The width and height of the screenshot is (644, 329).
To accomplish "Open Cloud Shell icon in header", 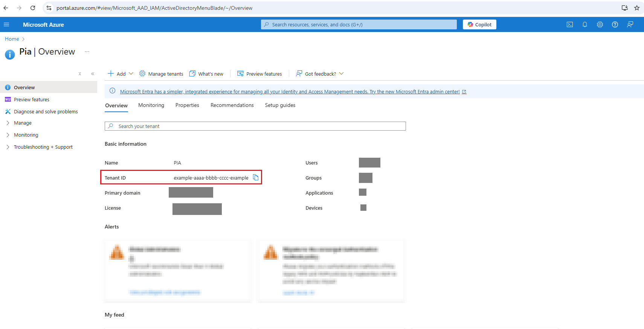I will coord(570,24).
